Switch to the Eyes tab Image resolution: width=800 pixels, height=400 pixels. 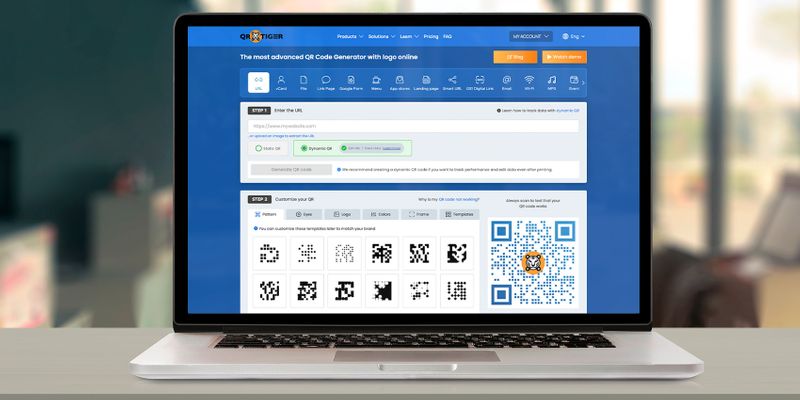tap(304, 215)
